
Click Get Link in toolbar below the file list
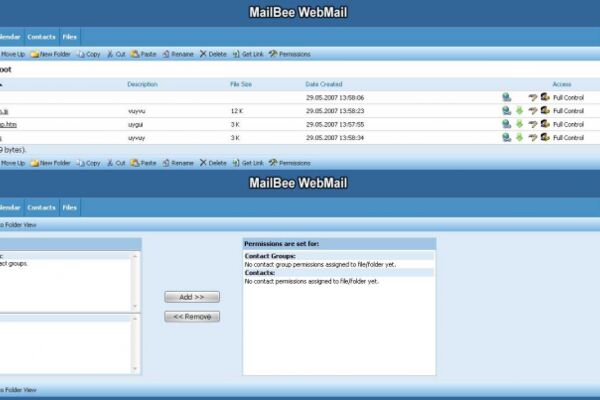click(248, 163)
